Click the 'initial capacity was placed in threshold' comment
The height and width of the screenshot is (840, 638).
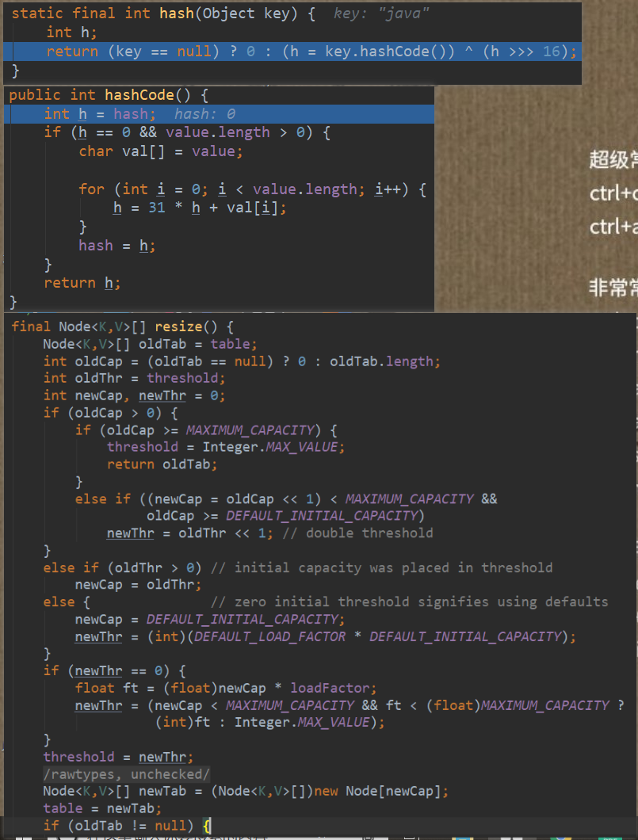382,567
